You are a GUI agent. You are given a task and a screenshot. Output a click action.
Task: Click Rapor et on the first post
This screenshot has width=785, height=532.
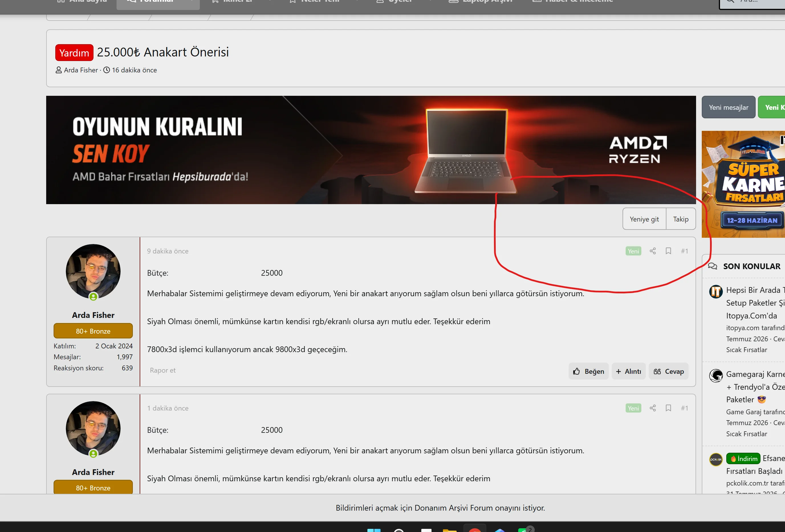coord(162,370)
